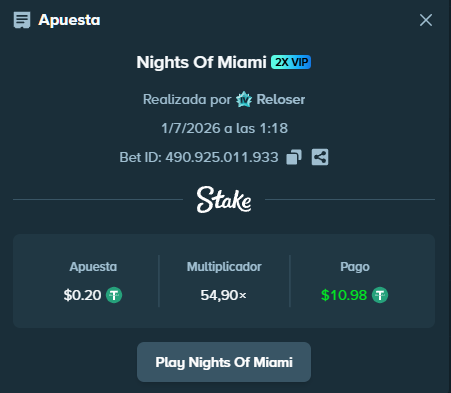
Task: Close the Apuesta dialog
Action: point(426,20)
